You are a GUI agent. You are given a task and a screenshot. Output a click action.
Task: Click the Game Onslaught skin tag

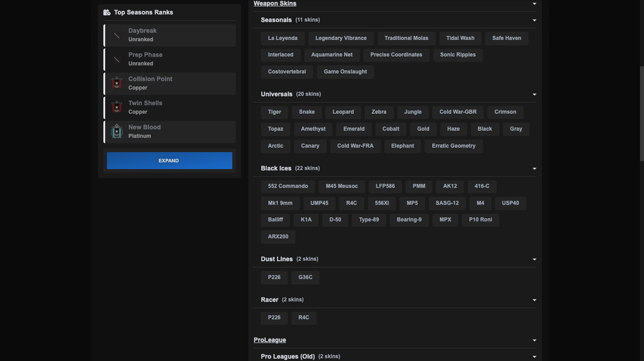pos(345,72)
